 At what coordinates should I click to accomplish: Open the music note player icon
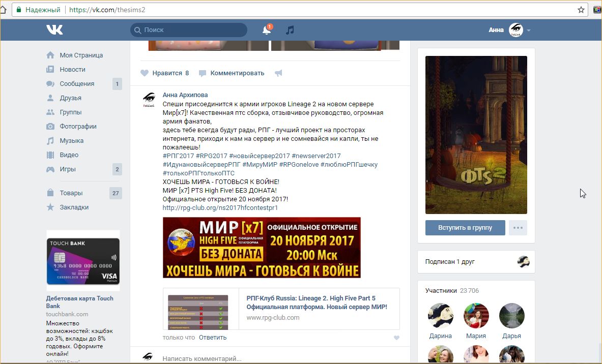290,29
